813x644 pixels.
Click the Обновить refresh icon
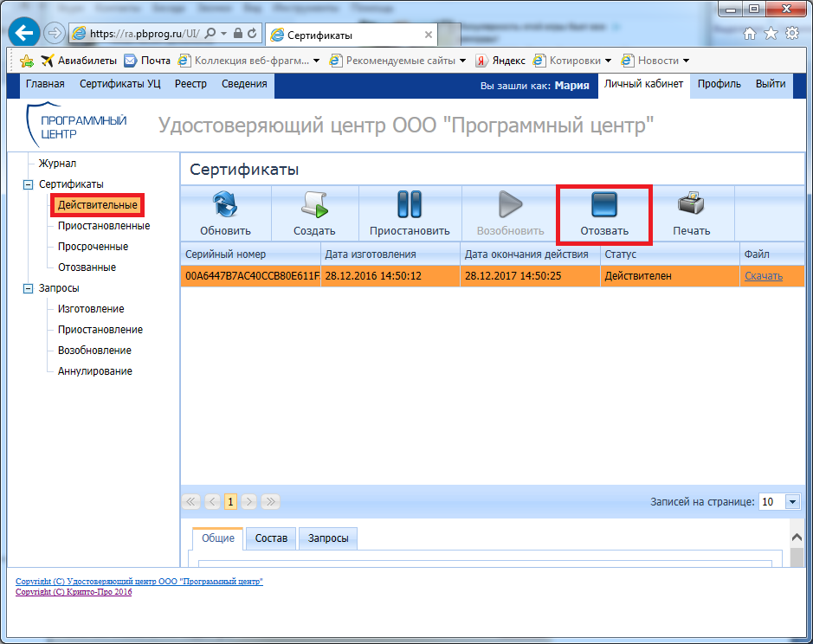click(225, 205)
